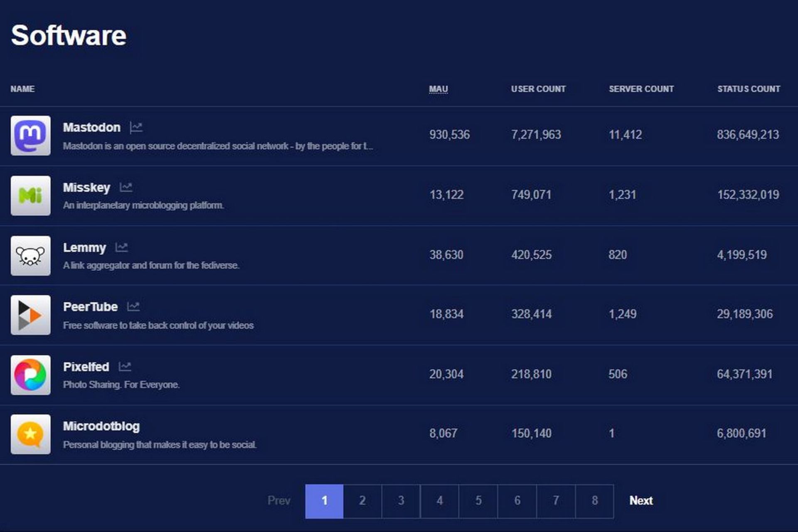Click the Mastodon description text
The height and width of the screenshot is (532, 798).
click(218, 146)
